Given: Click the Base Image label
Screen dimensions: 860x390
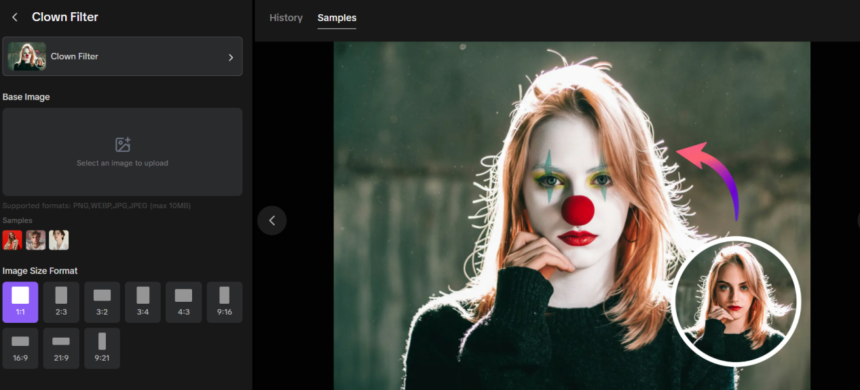Looking at the screenshot, I should point(26,97).
